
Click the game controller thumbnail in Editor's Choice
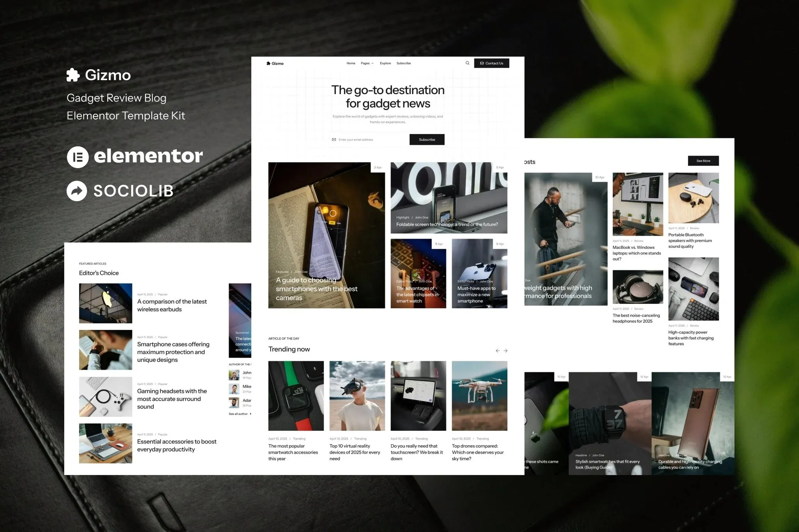coord(105,396)
